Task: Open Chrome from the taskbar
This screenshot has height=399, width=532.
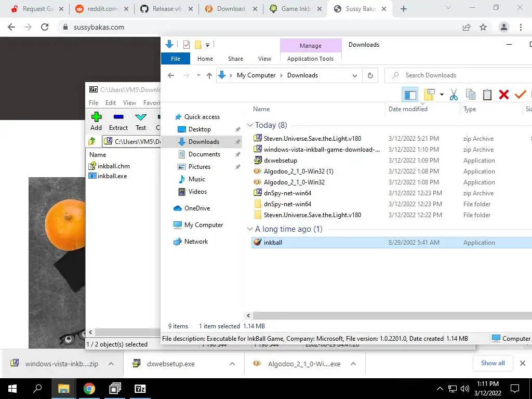Action: 89,389
